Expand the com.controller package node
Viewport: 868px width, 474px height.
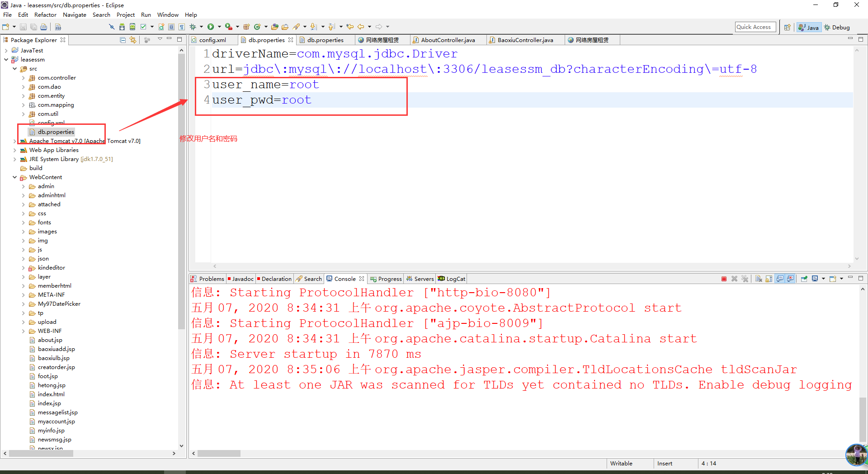(x=24, y=78)
